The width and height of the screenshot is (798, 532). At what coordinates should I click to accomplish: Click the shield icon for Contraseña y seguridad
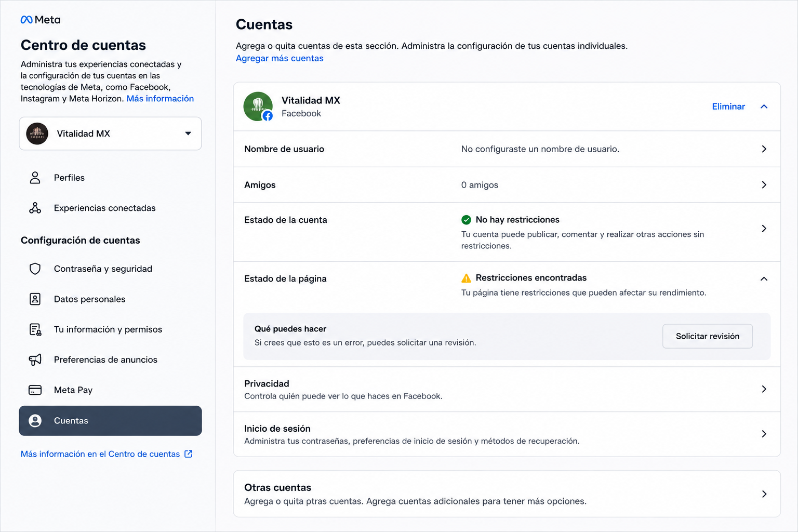(x=35, y=269)
